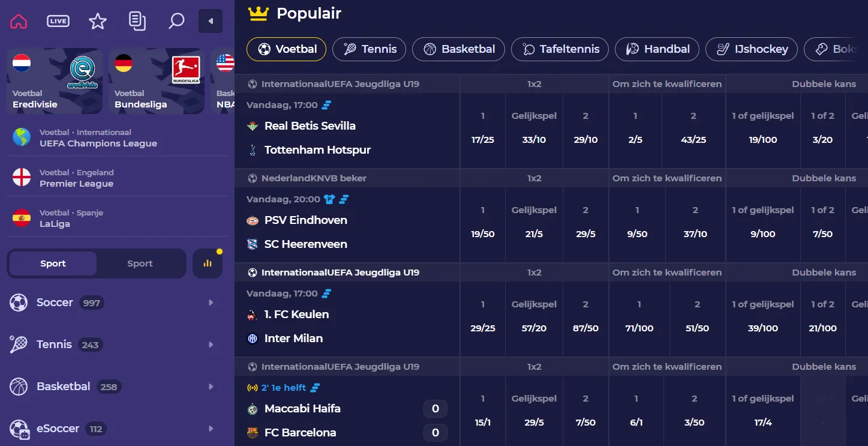Open the LIVE section icon
Viewport: 868px width, 446px height.
pyautogui.click(x=58, y=20)
